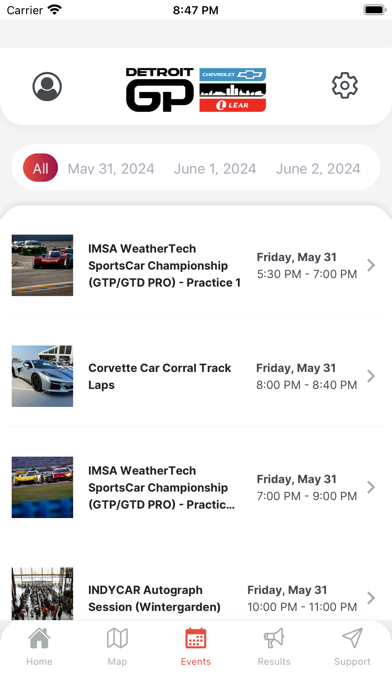This screenshot has height=696, width=392.
Task: Open Corvette Car Corral Track Laps title
Action: point(160,376)
